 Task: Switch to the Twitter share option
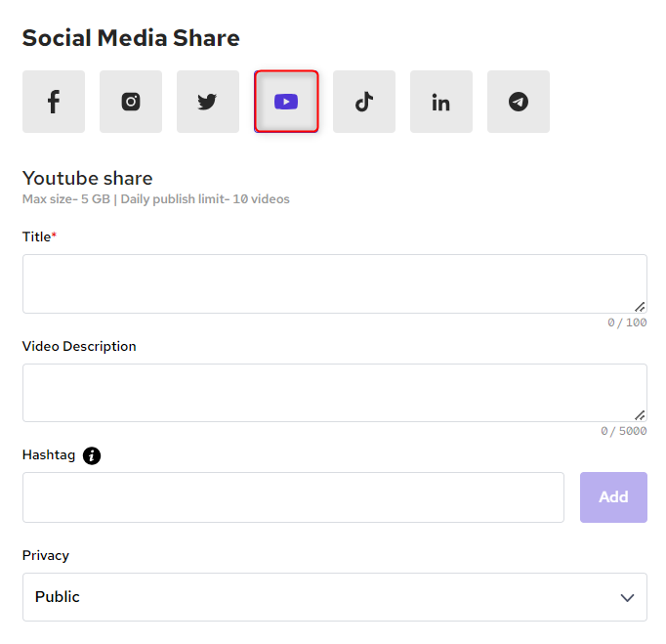(x=207, y=102)
